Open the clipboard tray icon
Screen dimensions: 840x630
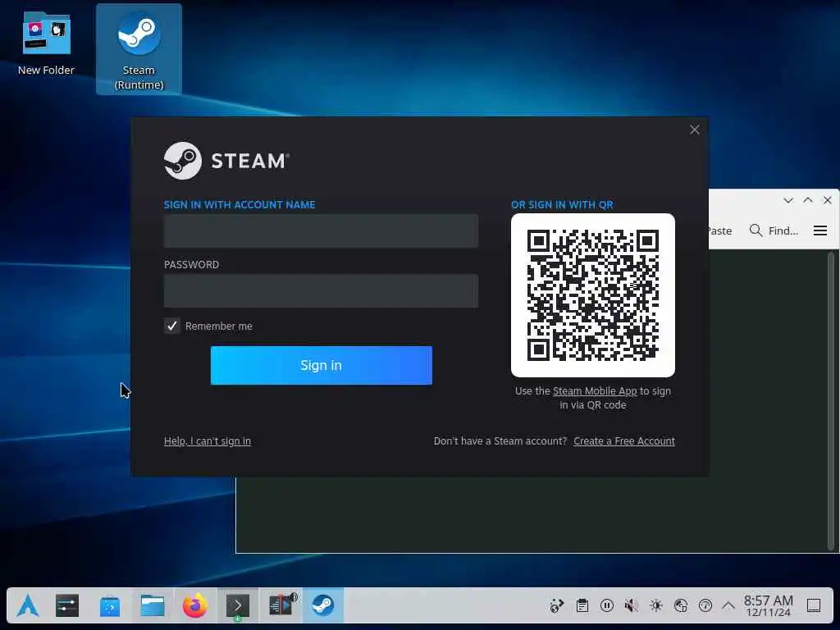pyautogui.click(x=582, y=606)
